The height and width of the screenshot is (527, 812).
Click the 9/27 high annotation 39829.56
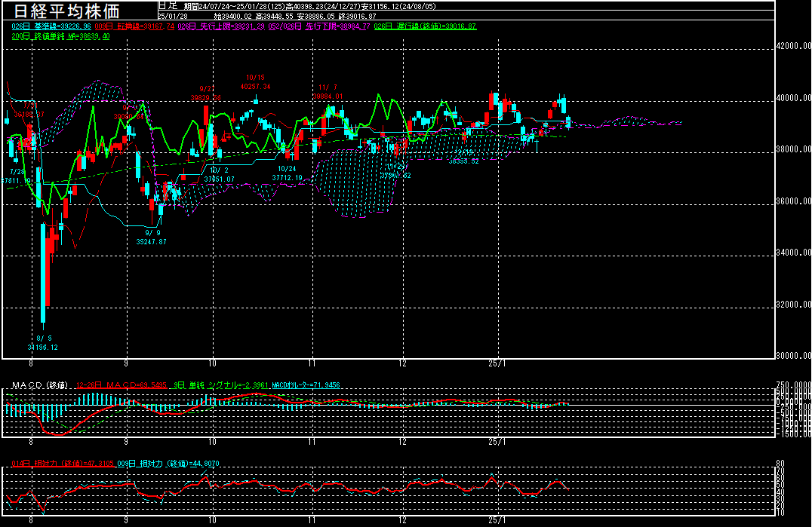pyautogui.click(x=205, y=98)
